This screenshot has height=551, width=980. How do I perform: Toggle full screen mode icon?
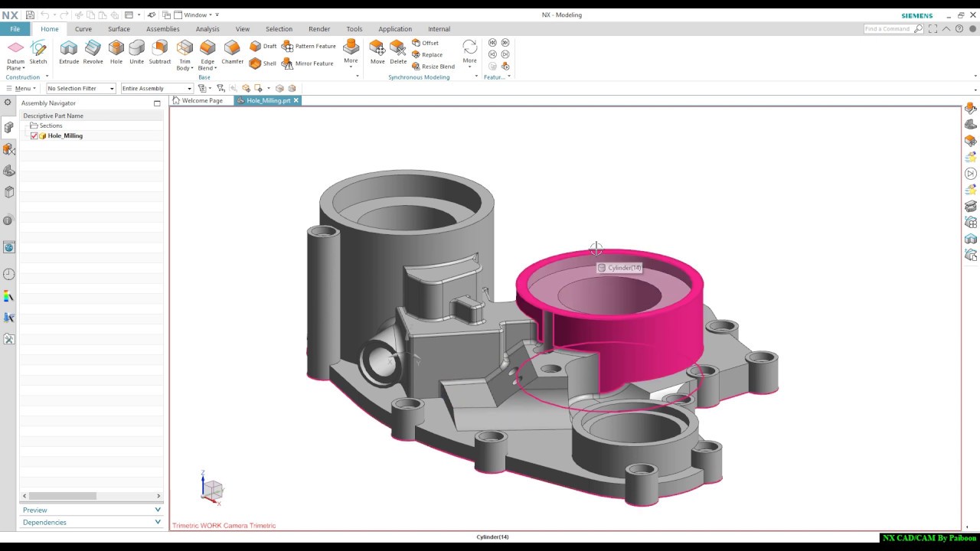tap(933, 29)
